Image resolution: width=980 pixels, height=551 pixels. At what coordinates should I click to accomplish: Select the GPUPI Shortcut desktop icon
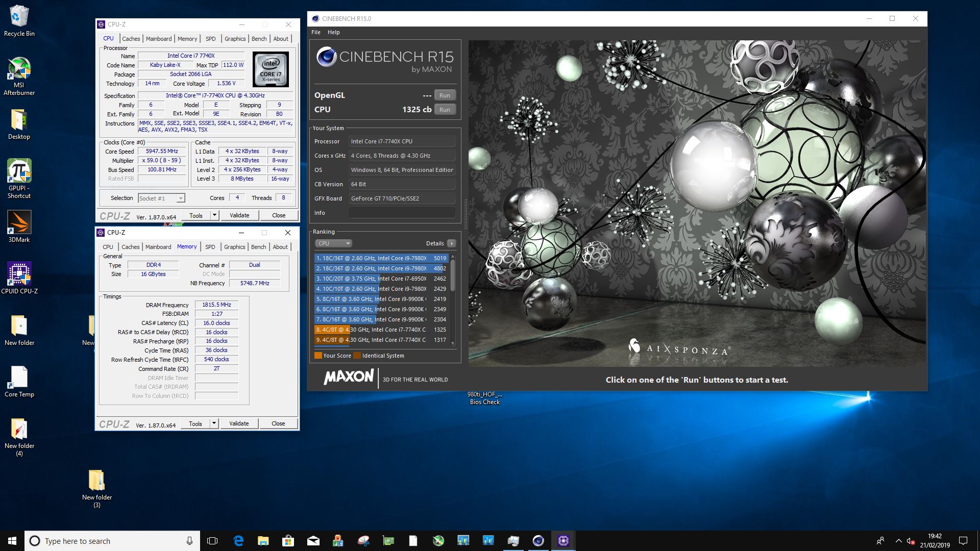(x=19, y=178)
